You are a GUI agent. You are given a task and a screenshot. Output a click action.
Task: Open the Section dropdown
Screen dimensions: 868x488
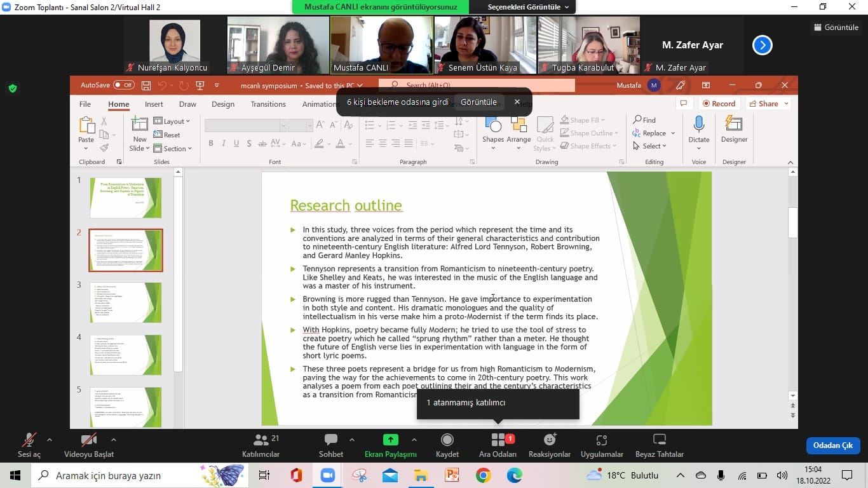(173, 149)
